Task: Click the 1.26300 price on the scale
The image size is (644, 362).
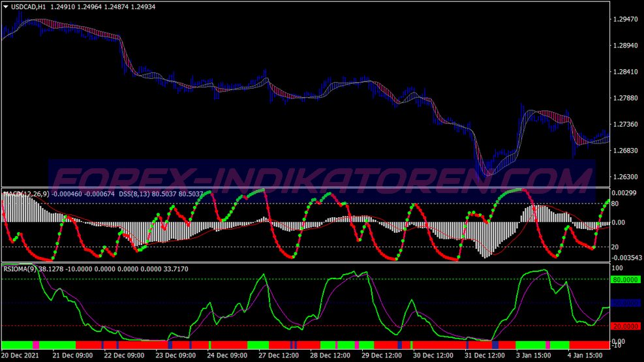Action: coord(625,177)
